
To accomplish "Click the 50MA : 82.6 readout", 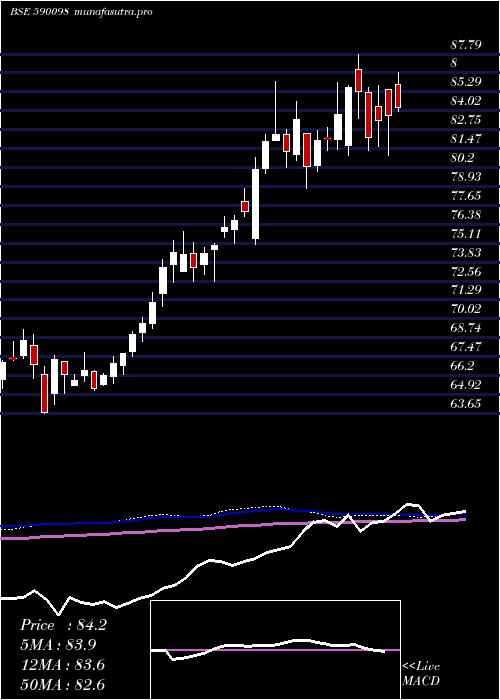I will [62, 685].
